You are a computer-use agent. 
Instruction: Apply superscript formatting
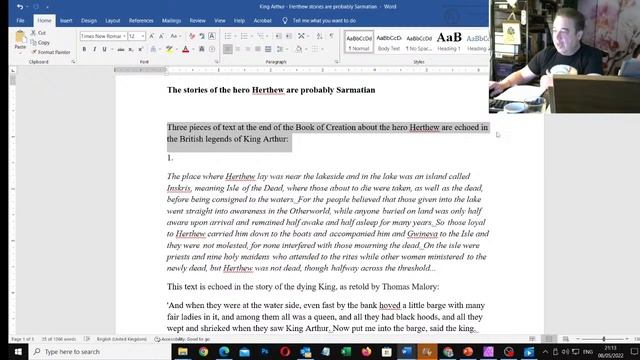point(141,49)
